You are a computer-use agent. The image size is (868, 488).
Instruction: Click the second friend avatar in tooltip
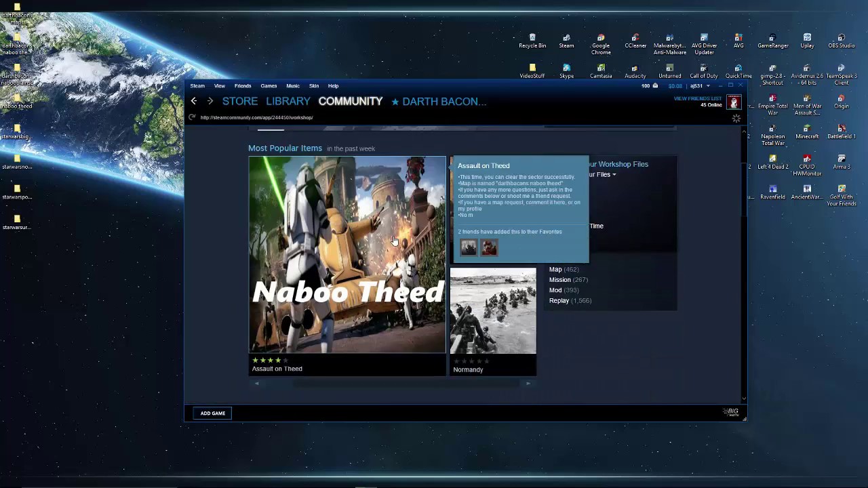(489, 247)
